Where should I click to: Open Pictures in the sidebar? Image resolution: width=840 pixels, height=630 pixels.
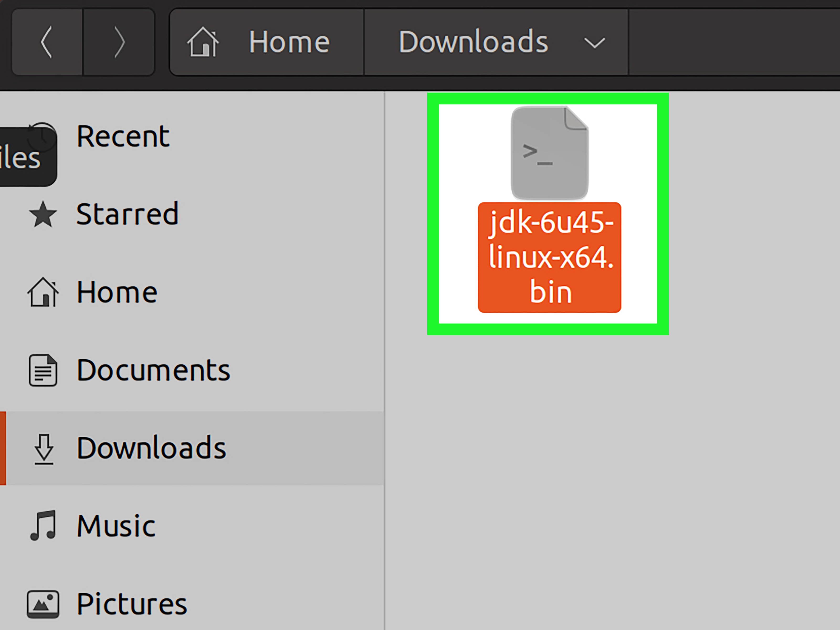[192, 604]
